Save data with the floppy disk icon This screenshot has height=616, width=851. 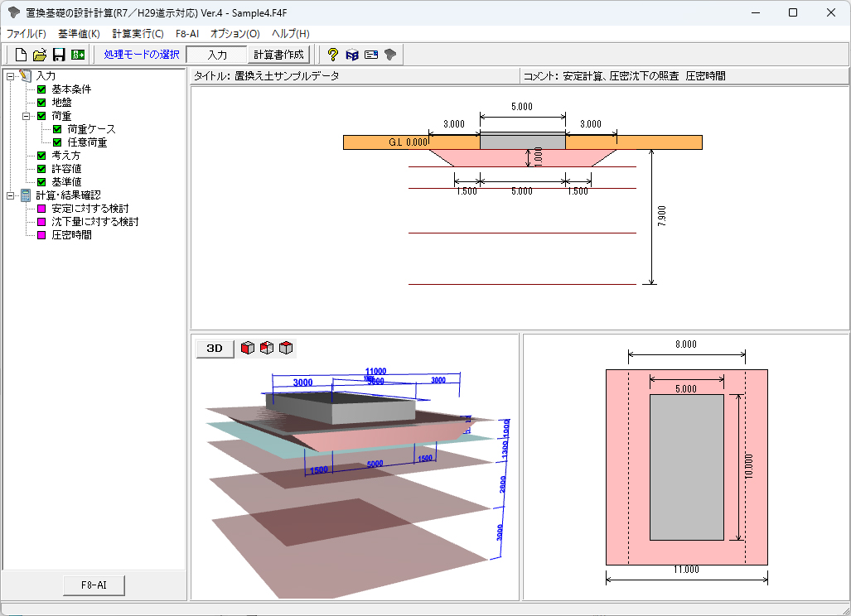tap(59, 54)
